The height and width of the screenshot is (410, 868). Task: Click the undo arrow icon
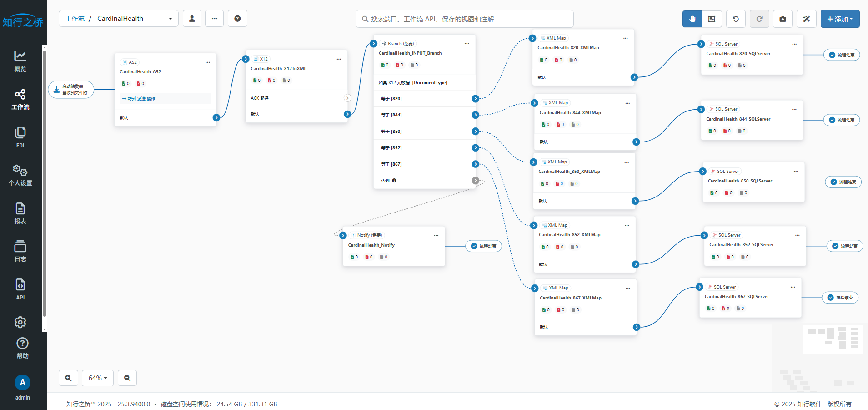736,19
